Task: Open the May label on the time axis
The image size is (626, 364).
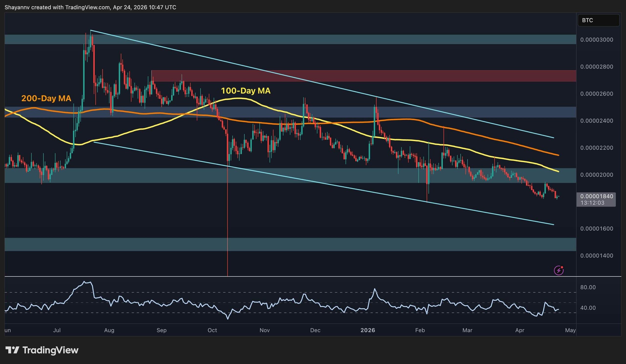Action: pos(570,330)
